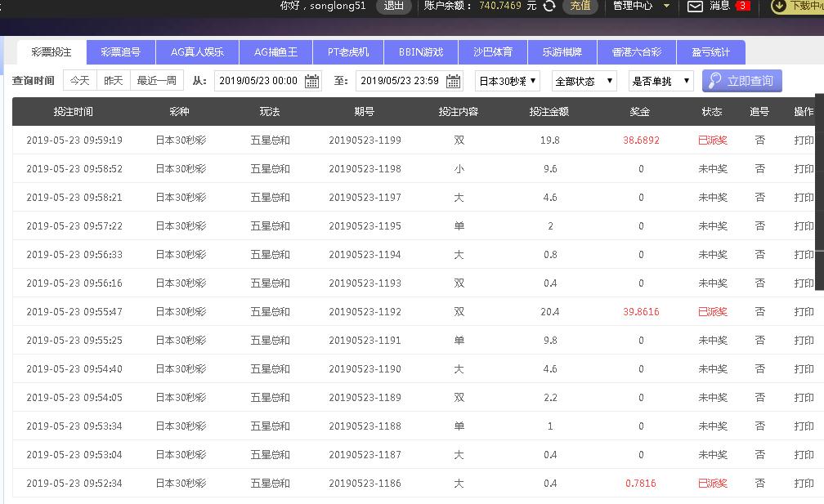This screenshot has height=504, width=824.
Task: Click 打印 for issue 20190523-1193
Action: coord(804,283)
